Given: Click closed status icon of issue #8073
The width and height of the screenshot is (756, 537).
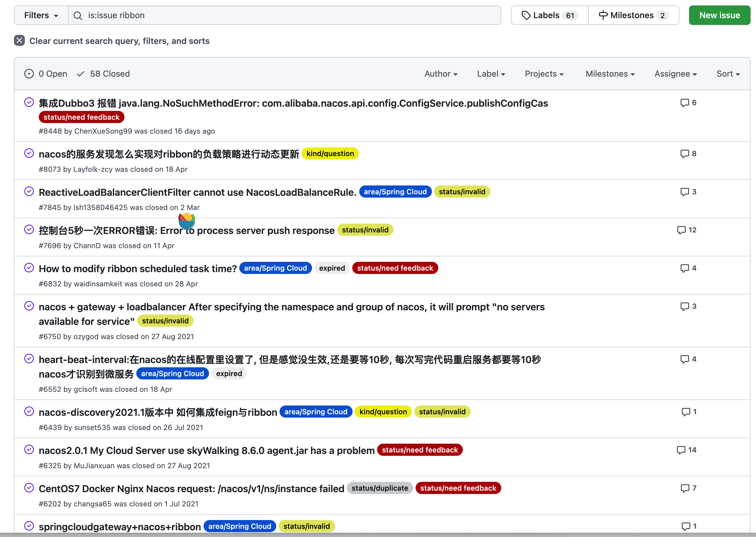Looking at the screenshot, I should (x=29, y=153).
